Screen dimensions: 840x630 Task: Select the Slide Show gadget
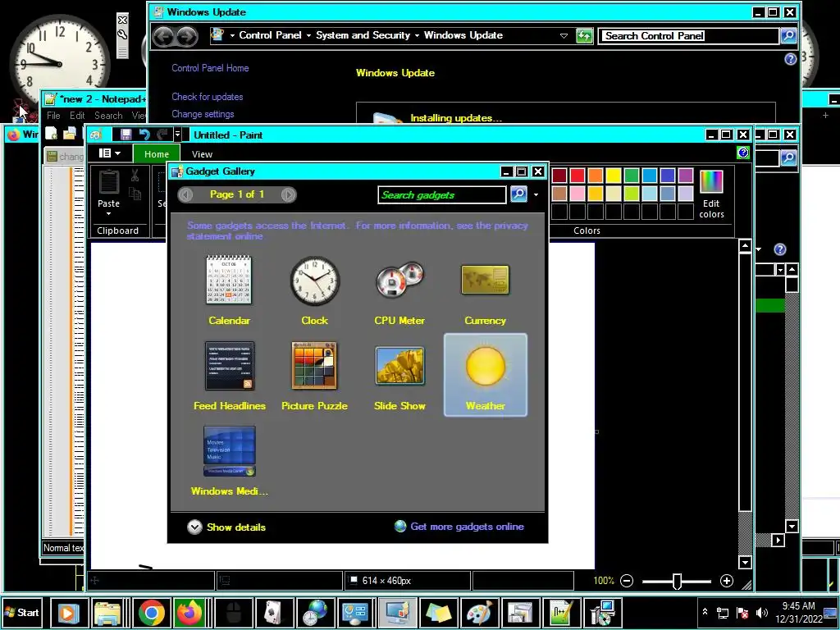point(399,376)
